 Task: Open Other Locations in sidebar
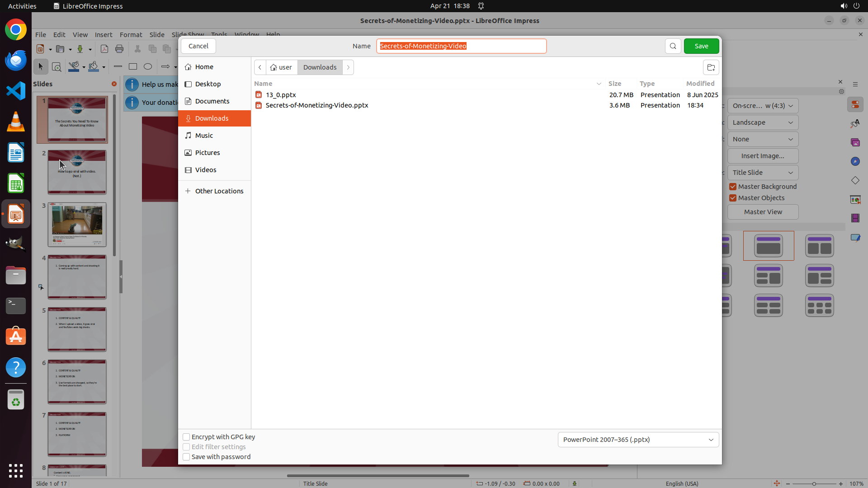pyautogui.click(x=219, y=191)
